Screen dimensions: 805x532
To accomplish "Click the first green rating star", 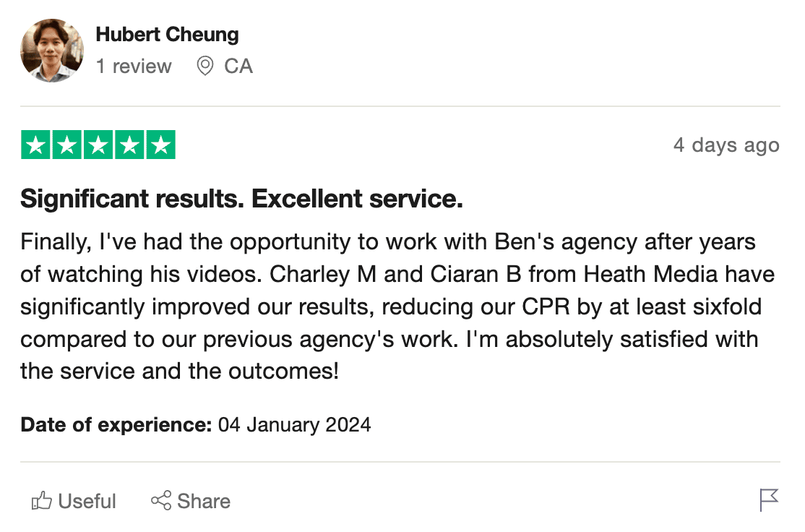I will pos(35,145).
